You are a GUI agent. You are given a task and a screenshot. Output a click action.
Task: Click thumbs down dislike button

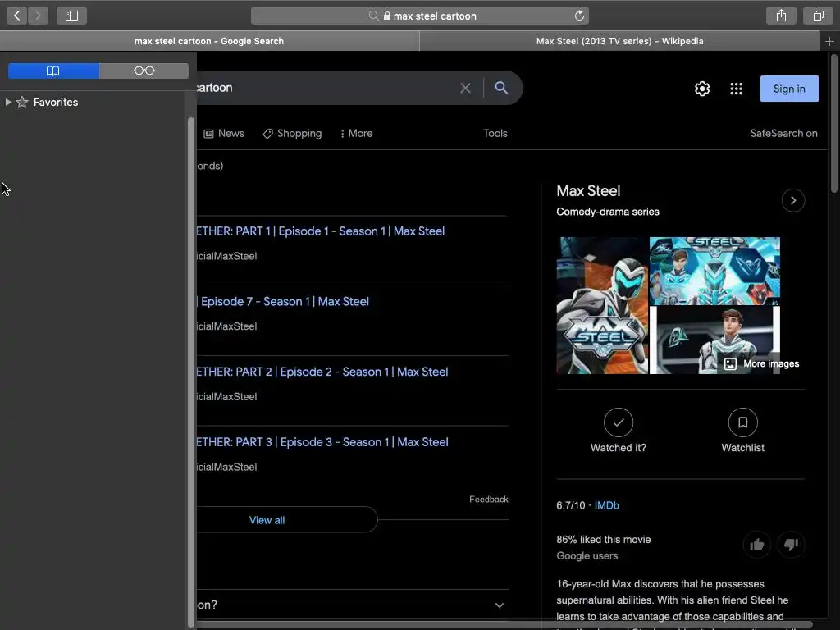pos(791,545)
